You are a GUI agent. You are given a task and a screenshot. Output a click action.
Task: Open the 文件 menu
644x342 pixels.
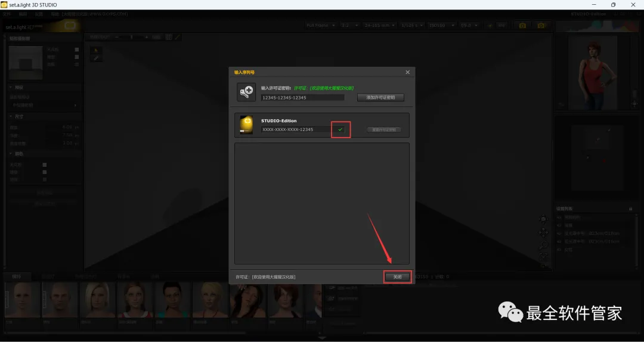7,14
